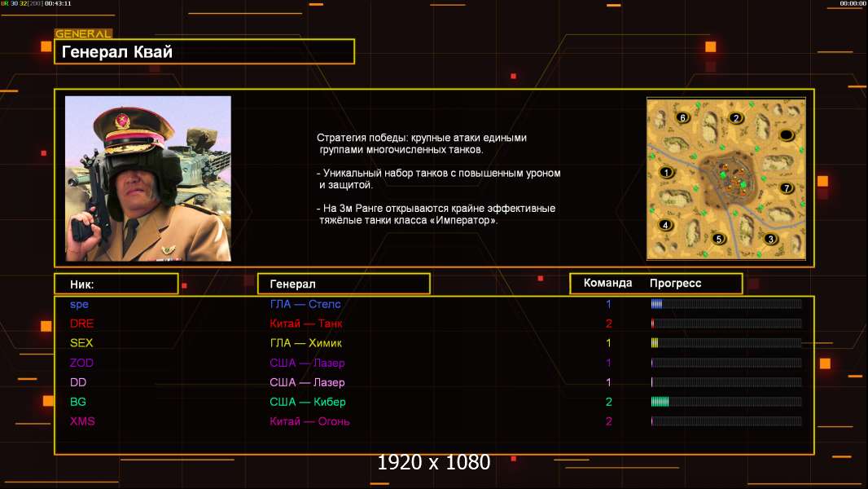Select player nickname DRE

point(81,324)
